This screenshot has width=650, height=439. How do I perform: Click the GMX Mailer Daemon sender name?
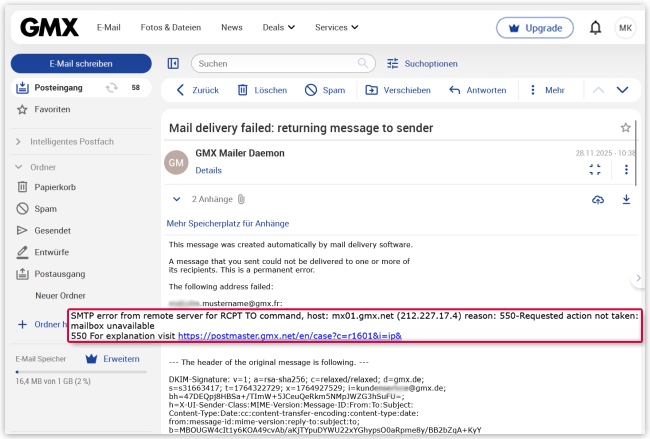click(240, 153)
